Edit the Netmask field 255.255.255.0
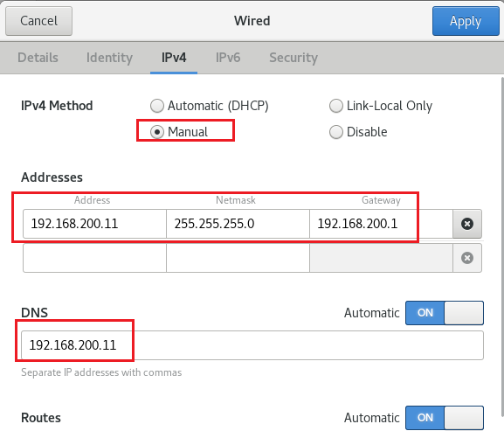 tap(238, 224)
